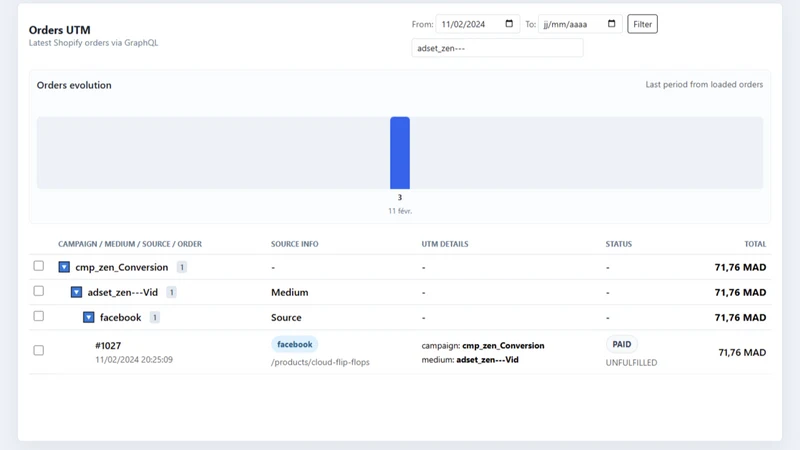800x450 pixels.
Task: Click the Medium label in adset row
Action: [289, 292]
